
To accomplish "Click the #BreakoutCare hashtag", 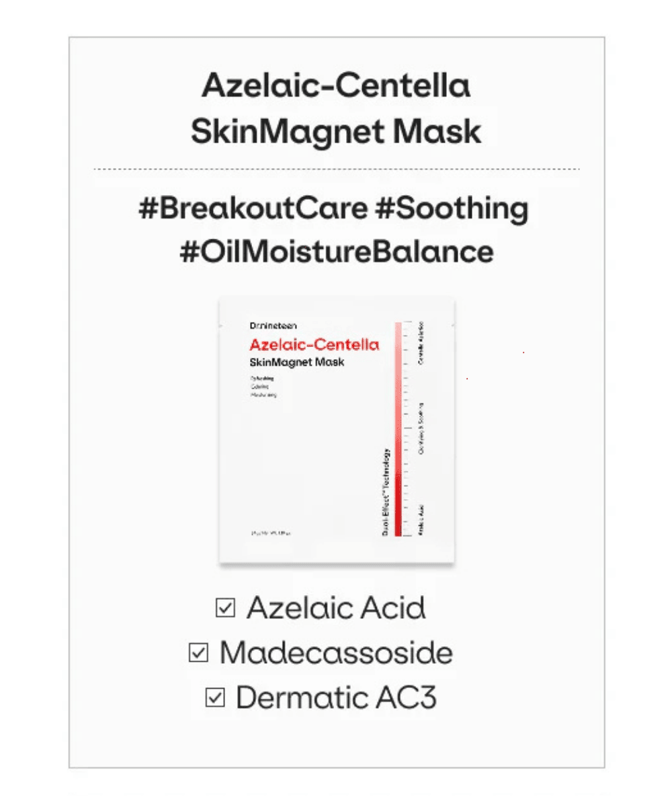I will (253, 209).
